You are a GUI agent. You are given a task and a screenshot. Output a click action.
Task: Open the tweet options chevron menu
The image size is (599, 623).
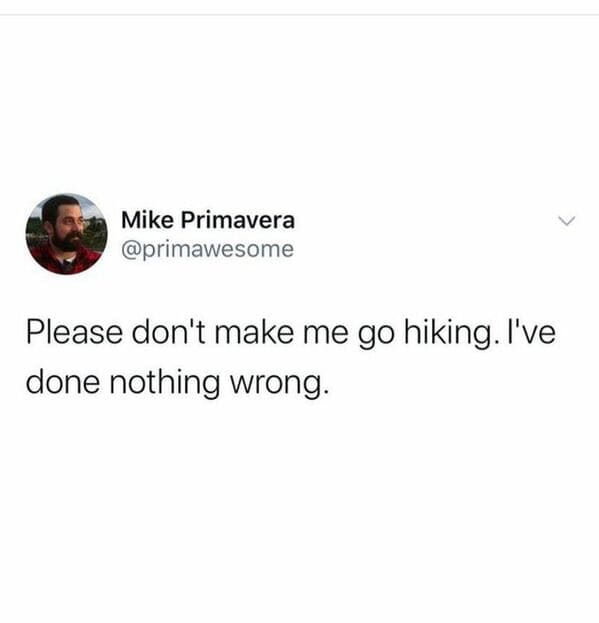[x=566, y=221]
